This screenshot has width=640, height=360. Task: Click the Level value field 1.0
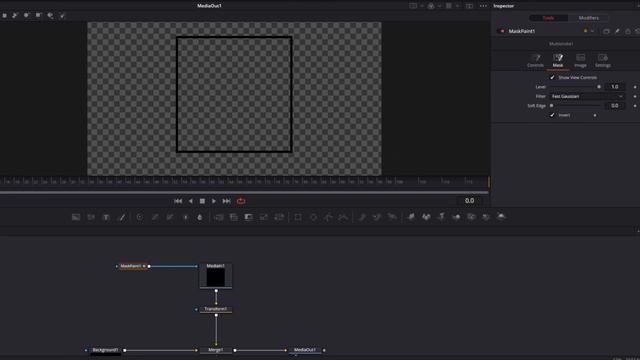(x=615, y=87)
